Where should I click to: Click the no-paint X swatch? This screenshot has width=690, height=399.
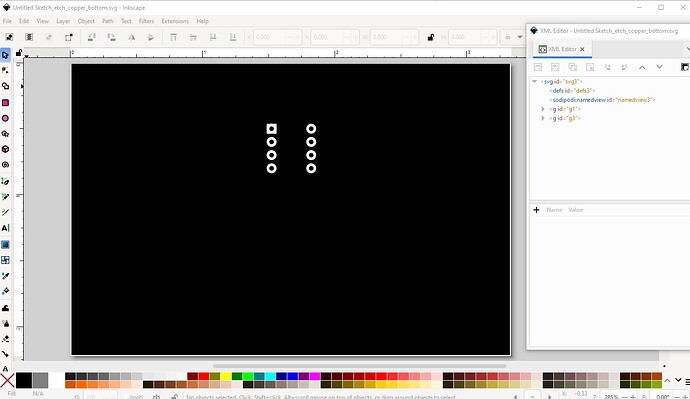click(x=7, y=381)
